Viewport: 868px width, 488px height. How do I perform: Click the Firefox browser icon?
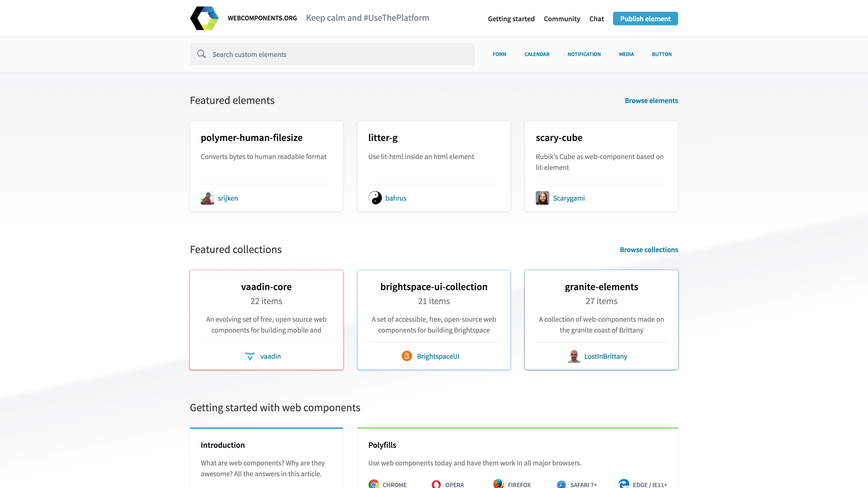498,484
